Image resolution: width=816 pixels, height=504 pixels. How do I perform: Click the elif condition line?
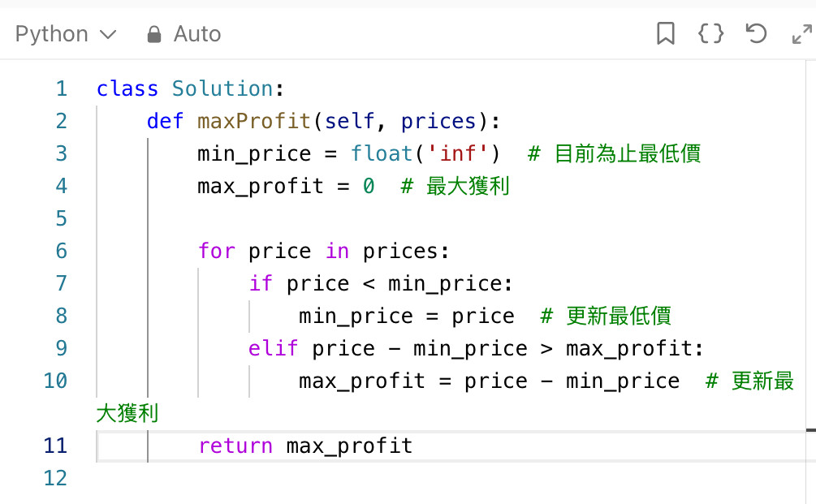click(475, 348)
